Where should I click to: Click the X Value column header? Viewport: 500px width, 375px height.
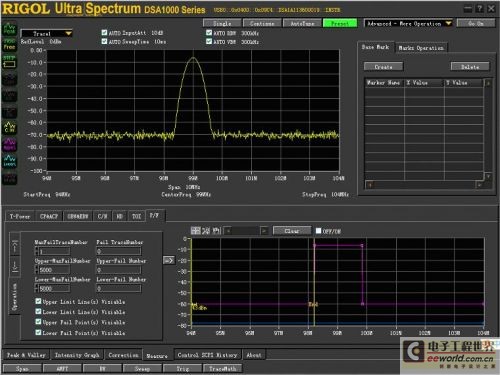424,83
